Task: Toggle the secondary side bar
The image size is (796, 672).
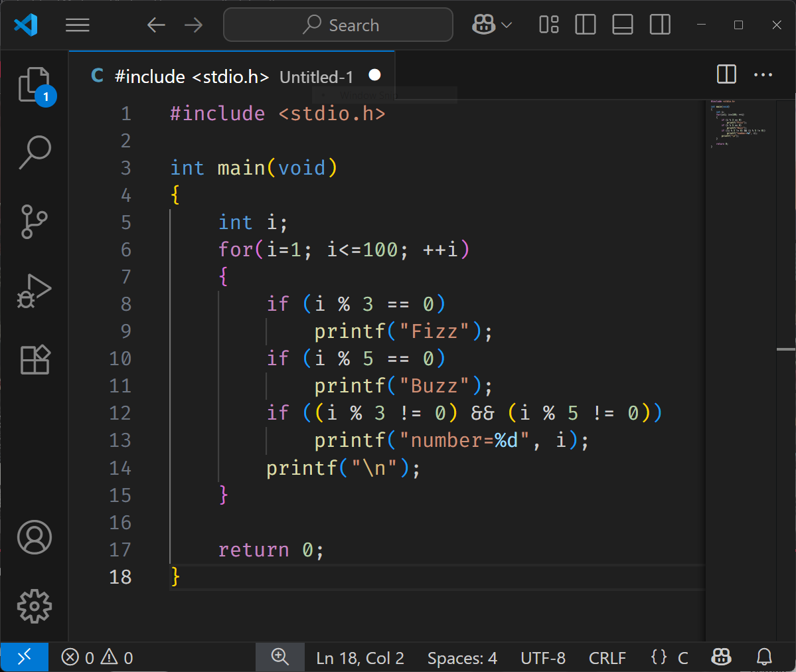Action: 660,25
